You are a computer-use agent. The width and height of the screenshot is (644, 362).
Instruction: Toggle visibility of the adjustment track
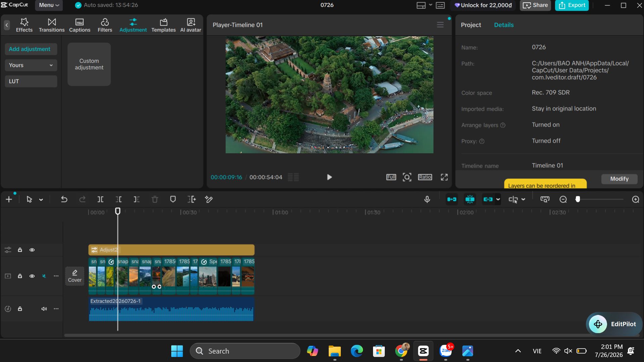[32, 250]
